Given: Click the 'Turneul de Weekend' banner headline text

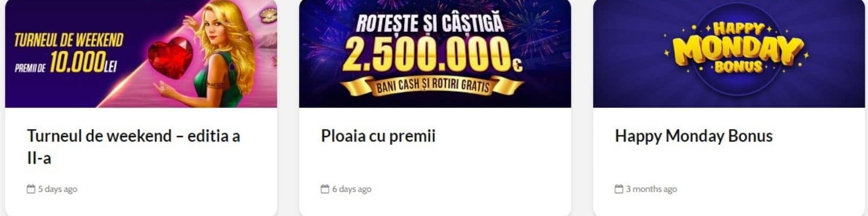Looking at the screenshot, I should coord(68,40).
